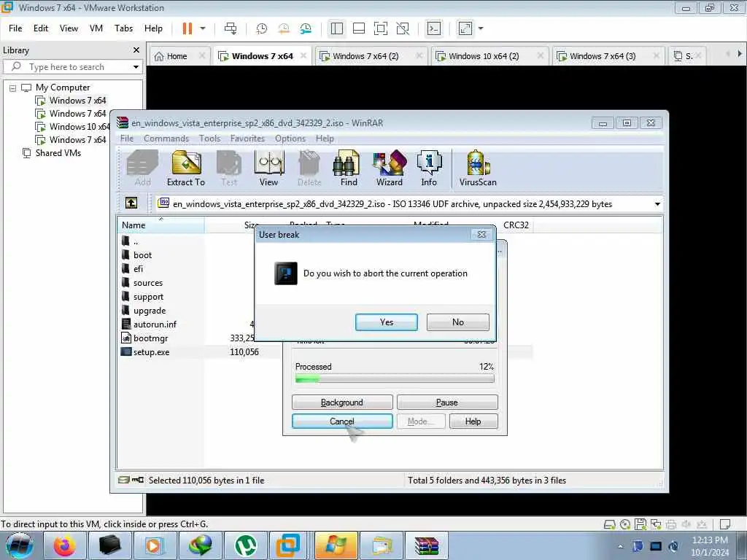Select bootmgr in file list

coord(150,338)
